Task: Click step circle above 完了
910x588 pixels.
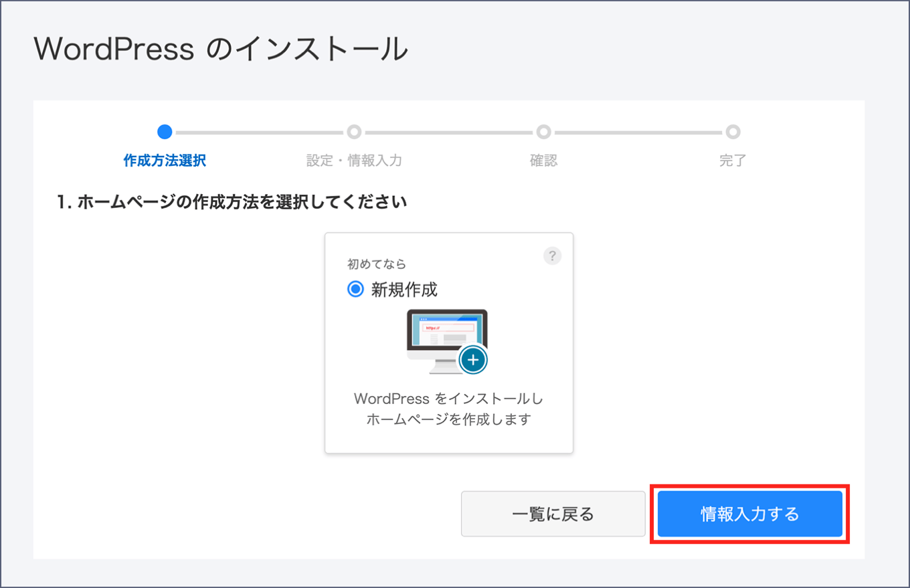Action: (x=733, y=132)
